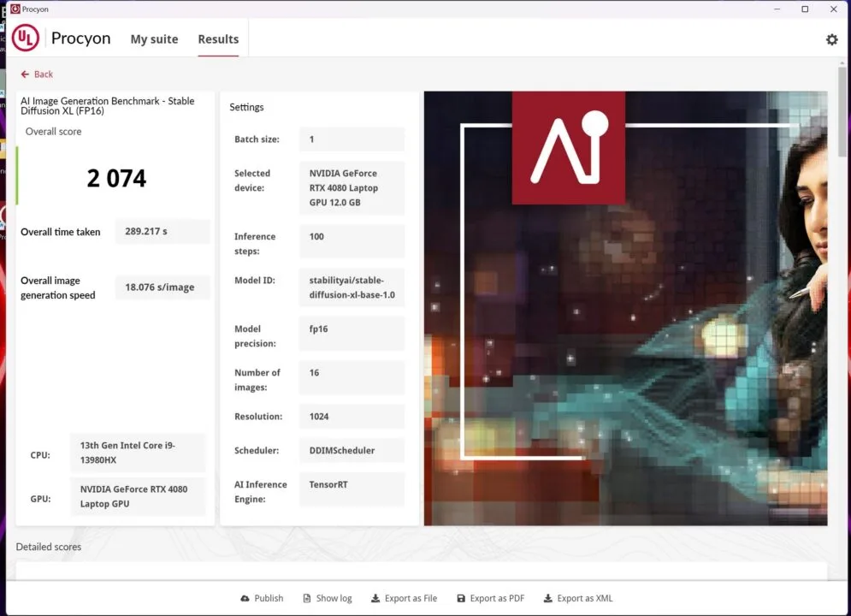This screenshot has width=851, height=616.
Task: Click the Export as File download icon
Action: [375, 599]
